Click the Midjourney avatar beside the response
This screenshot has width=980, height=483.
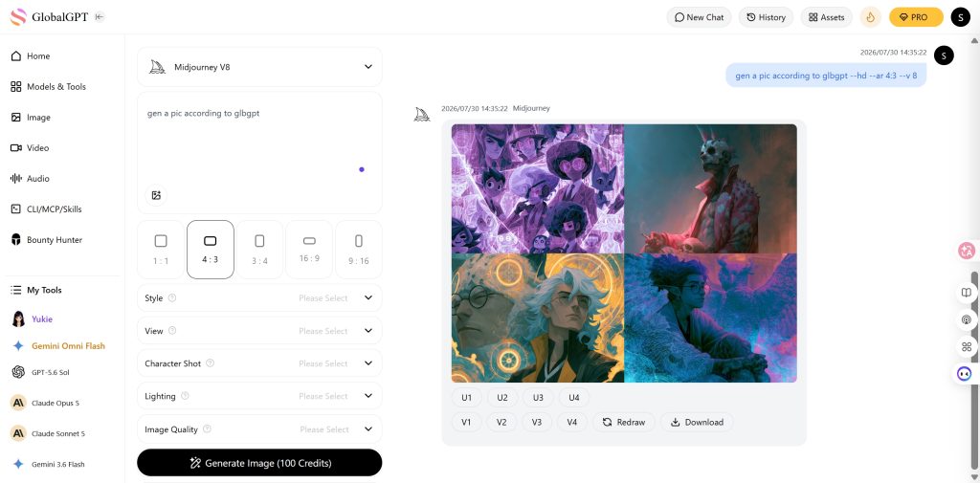click(x=422, y=114)
